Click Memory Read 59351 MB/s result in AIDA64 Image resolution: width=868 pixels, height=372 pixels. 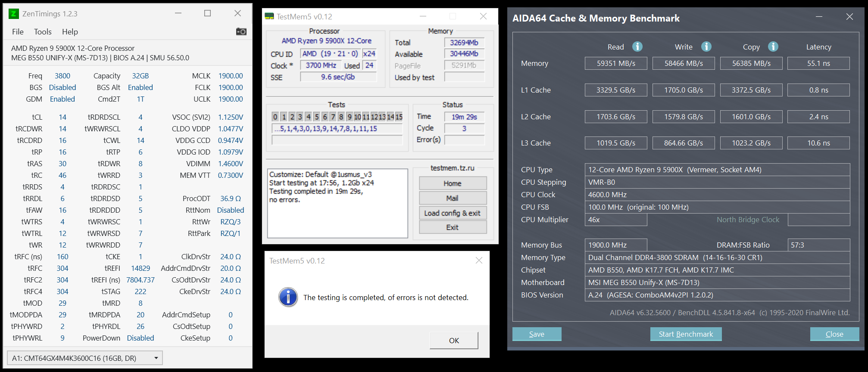[616, 63]
